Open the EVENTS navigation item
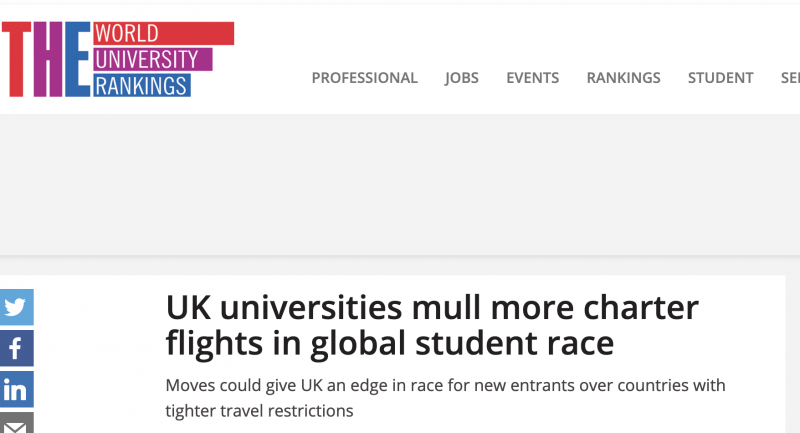Viewport: 800px width, 433px height. [532, 78]
